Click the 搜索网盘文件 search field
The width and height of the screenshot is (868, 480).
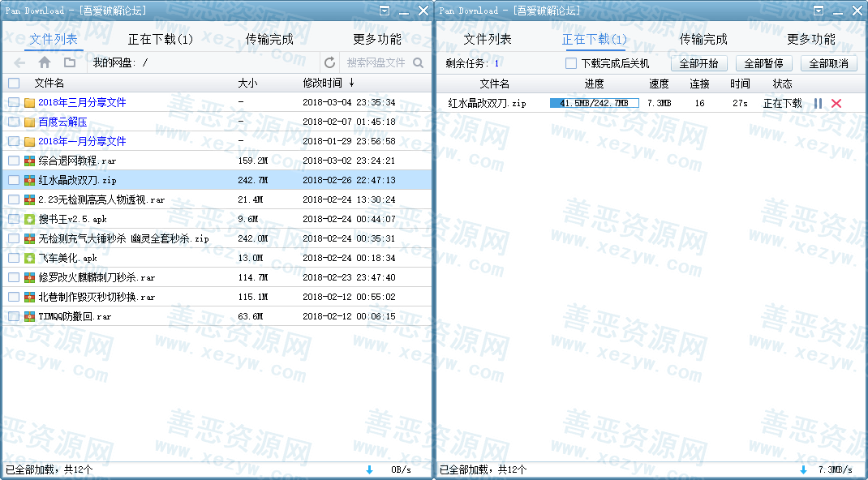coord(376,62)
